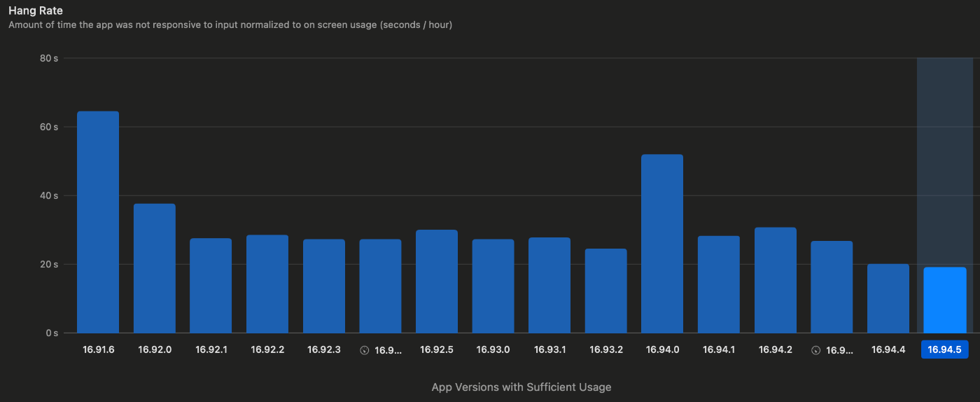Click the 80 s axis label
This screenshot has width=980, height=402.
pyautogui.click(x=49, y=58)
